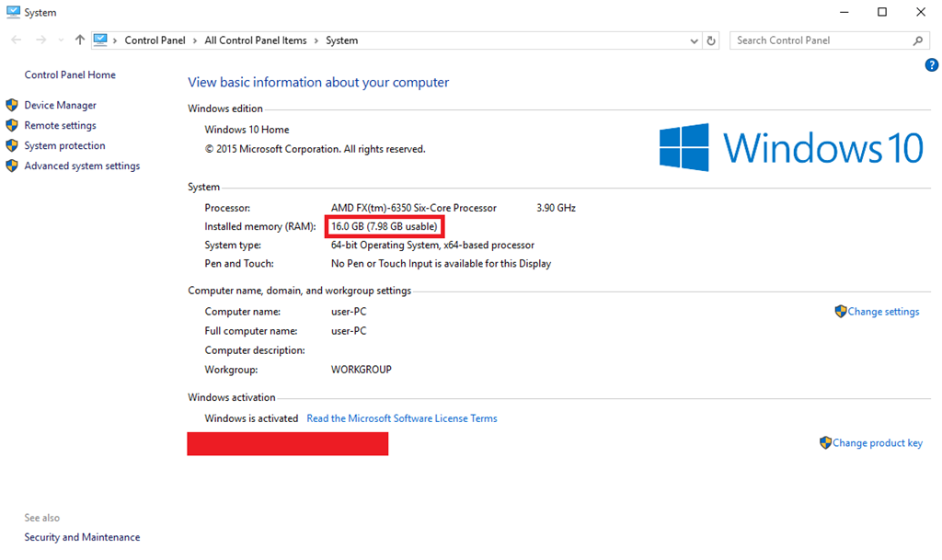
Task: Click the 2015 Microsoft Corporation copyright text
Action: pos(315,149)
